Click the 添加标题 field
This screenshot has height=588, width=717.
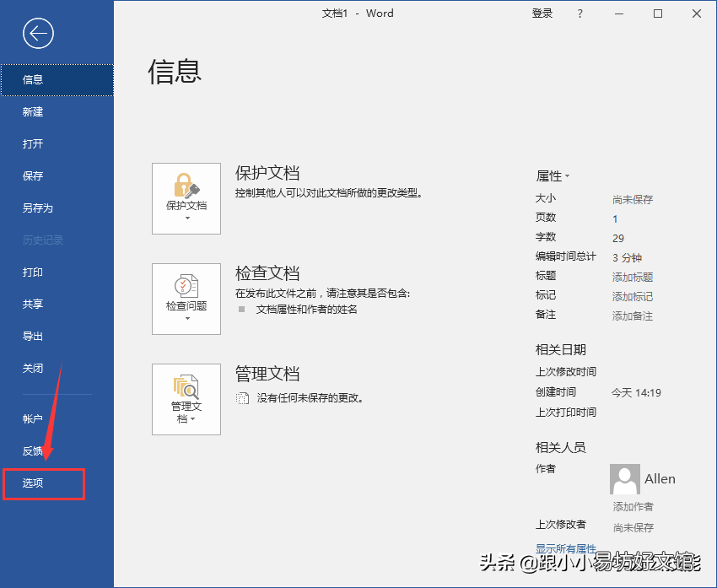point(633,277)
